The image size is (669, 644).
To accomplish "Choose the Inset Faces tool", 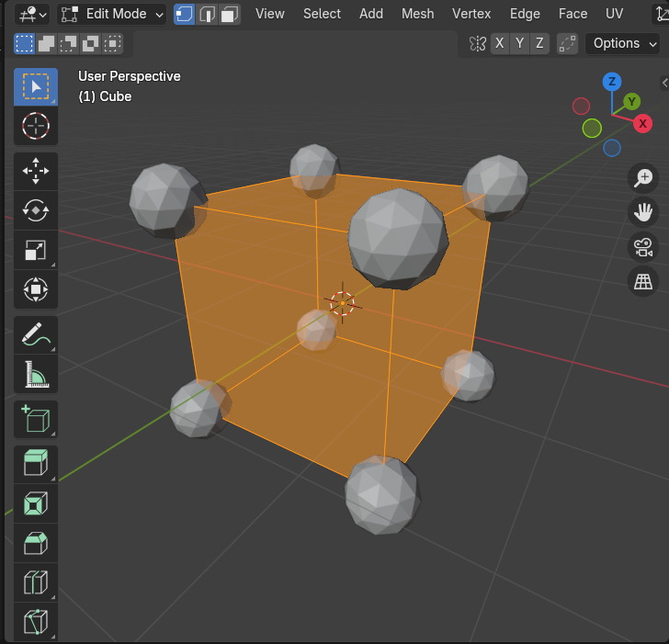I will [x=36, y=503].
